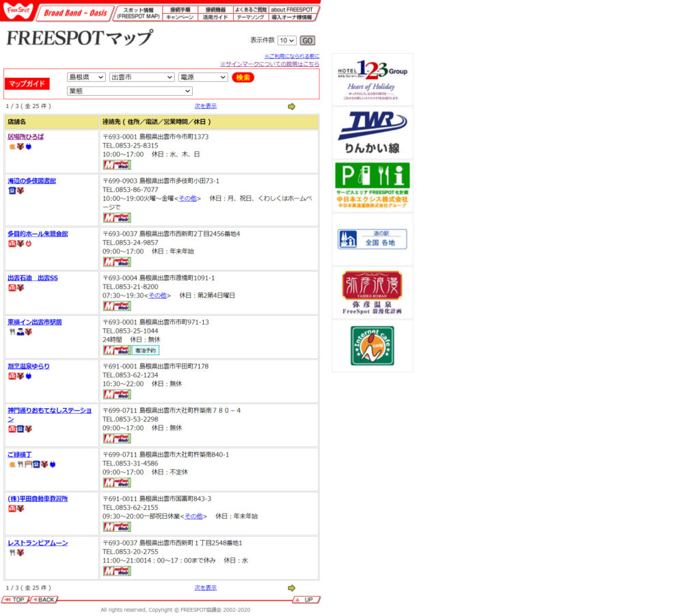Click the 次を表示 link below the table
Image resolution: width=700 pixels, height=616 pixels.
[205, 587]
